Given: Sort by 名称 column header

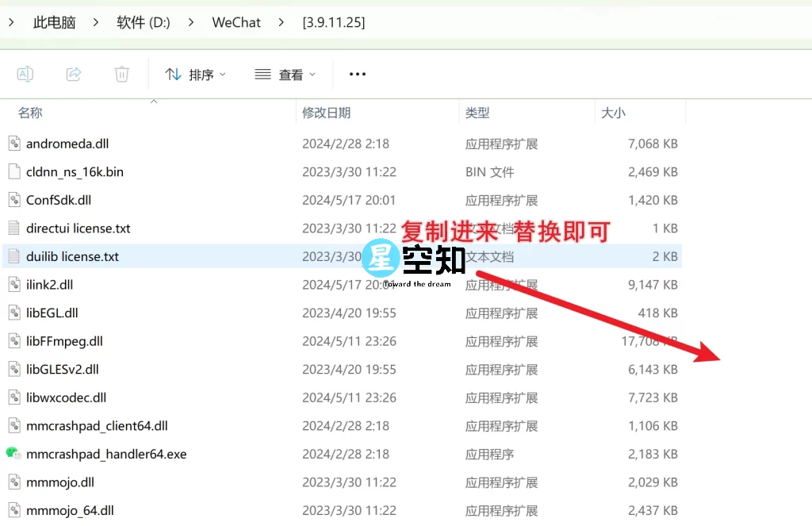Looking at the screenshot, I should coord(30,113).
